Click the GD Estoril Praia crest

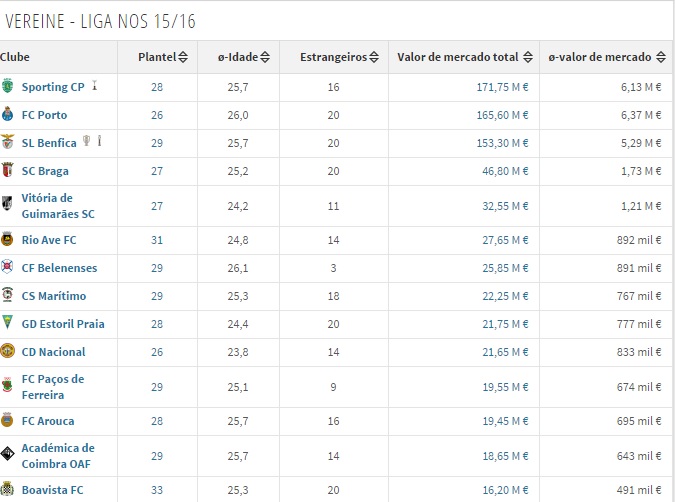[7, 322]
